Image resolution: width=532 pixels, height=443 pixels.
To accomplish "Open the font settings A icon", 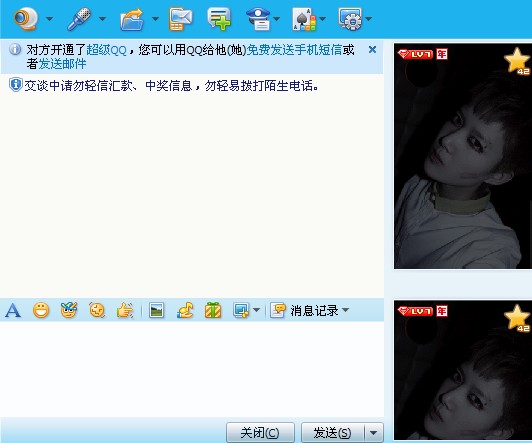I will 13,310.
